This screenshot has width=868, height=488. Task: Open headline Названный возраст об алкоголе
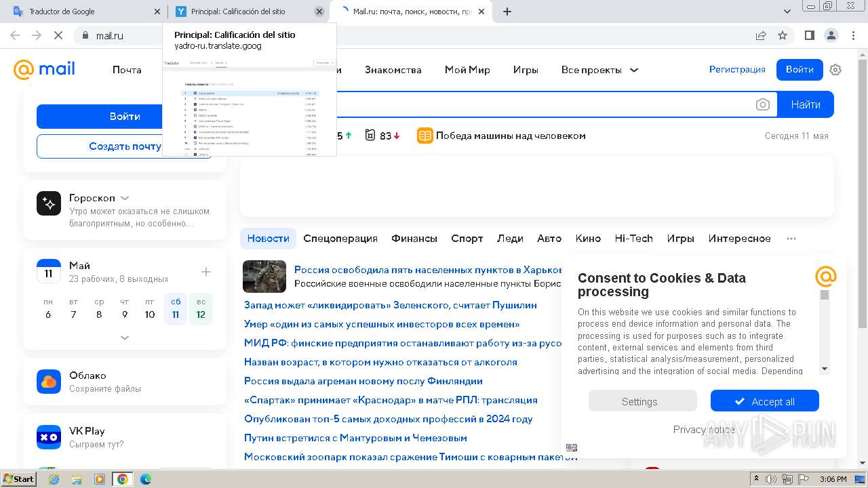(380, 362)
